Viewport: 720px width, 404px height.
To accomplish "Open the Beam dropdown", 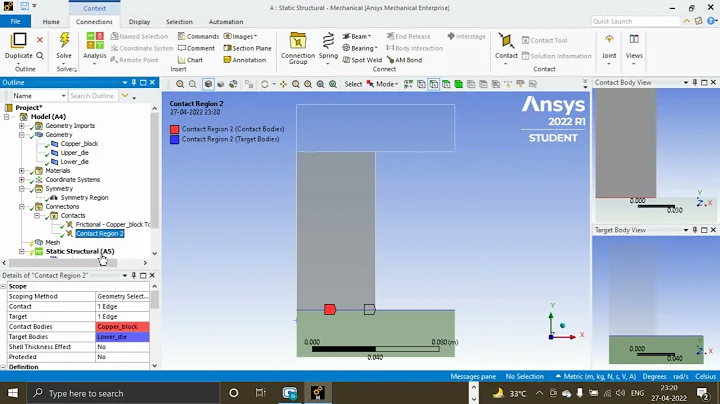I will tap(357, 36).
